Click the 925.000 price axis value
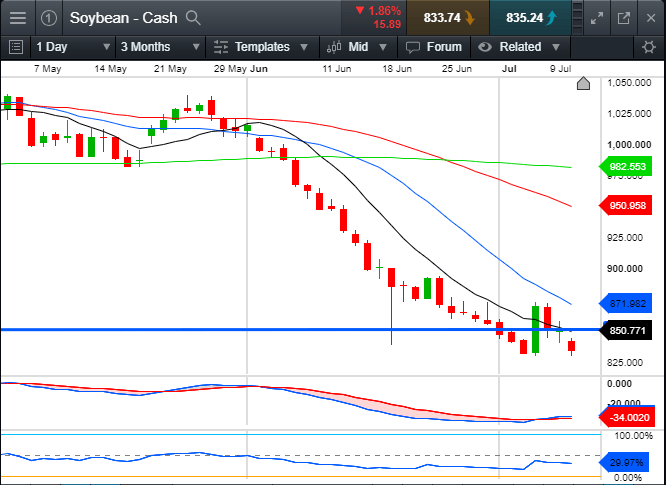The image size is (666, 485). click(625, 238)
